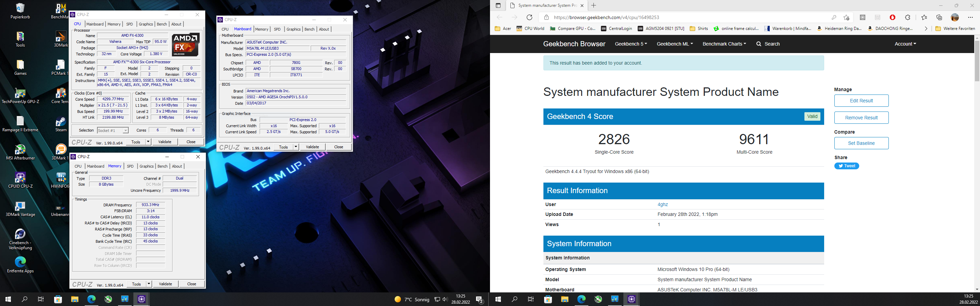This screenshot has width=980, height=306.
Task: Open Socket #1 selection combo box
Action: click(x=113, y=130)
